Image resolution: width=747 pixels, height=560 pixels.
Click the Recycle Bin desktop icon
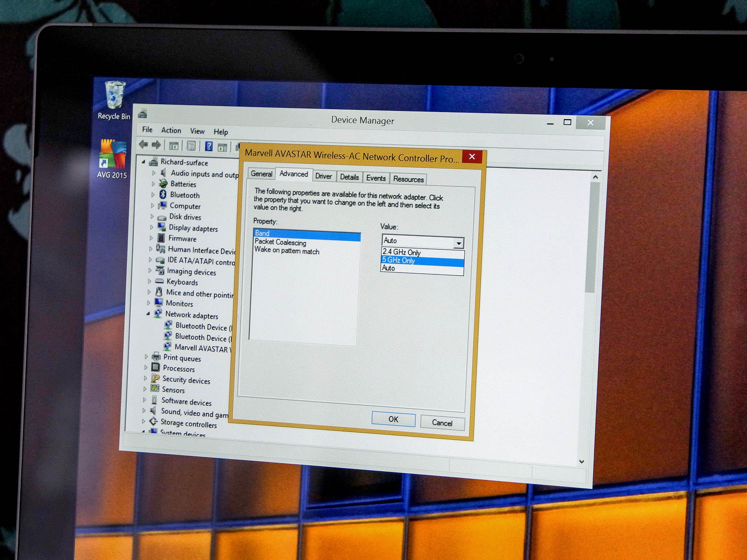(x=113, y=95)
